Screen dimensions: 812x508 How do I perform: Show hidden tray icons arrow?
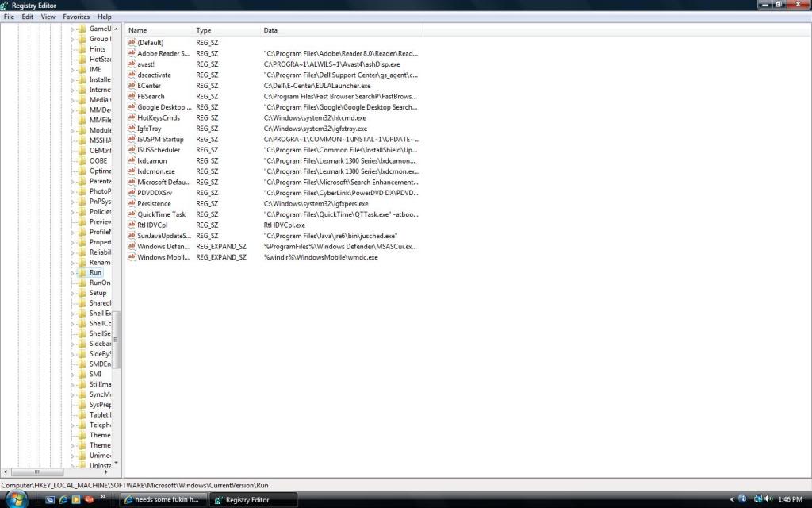coord(732,500)
